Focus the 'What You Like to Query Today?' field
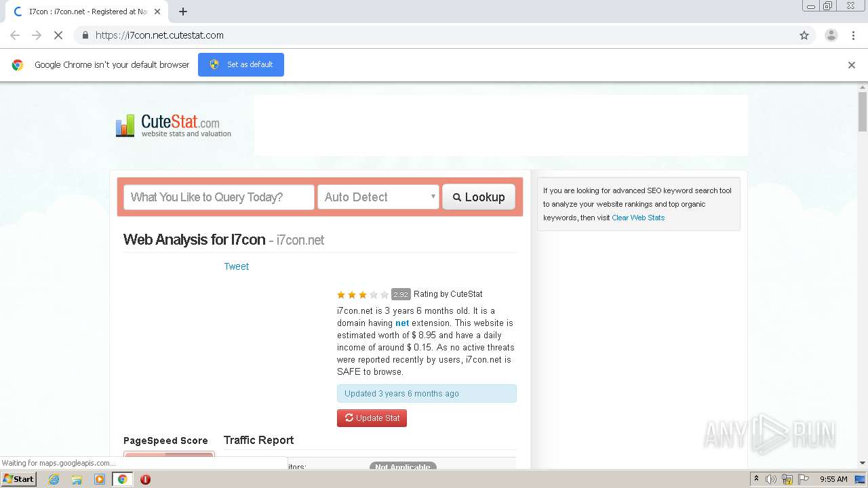This screenshot has height=488, width=868. [219, 197]
